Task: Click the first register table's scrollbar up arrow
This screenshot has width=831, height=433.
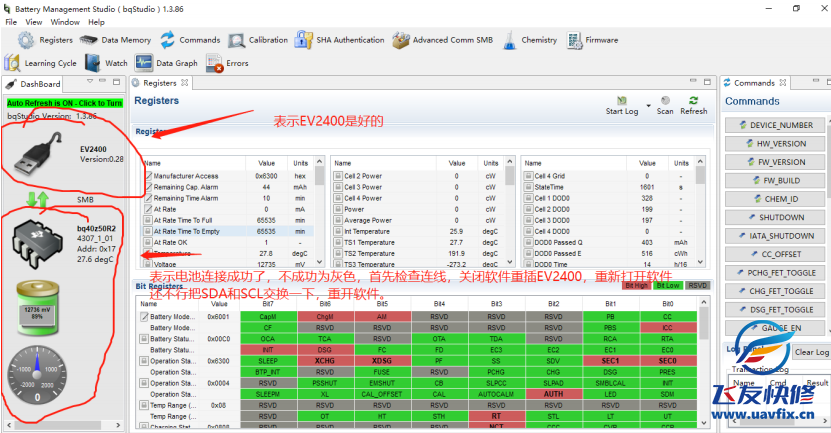Action: [320, 164]
